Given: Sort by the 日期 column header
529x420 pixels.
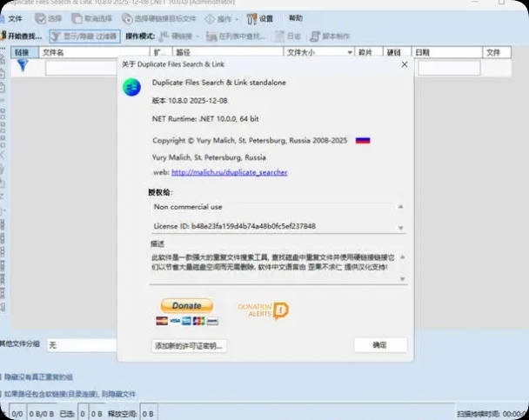Looking at the screenshot, I should coord(447,52).
